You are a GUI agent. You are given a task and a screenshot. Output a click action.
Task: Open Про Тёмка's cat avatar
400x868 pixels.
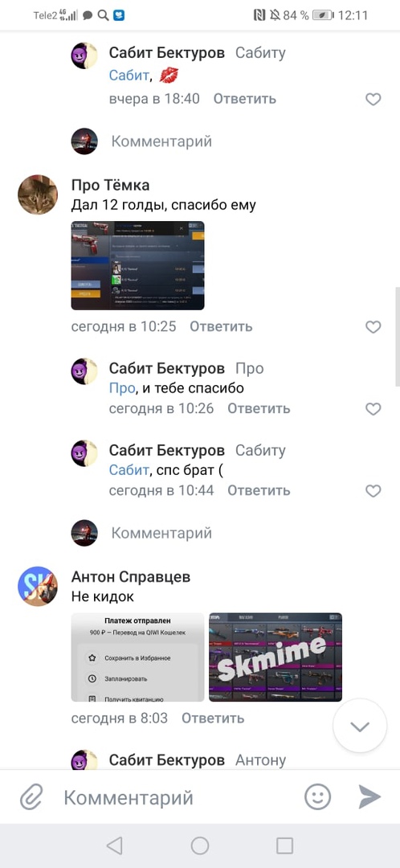38,194
